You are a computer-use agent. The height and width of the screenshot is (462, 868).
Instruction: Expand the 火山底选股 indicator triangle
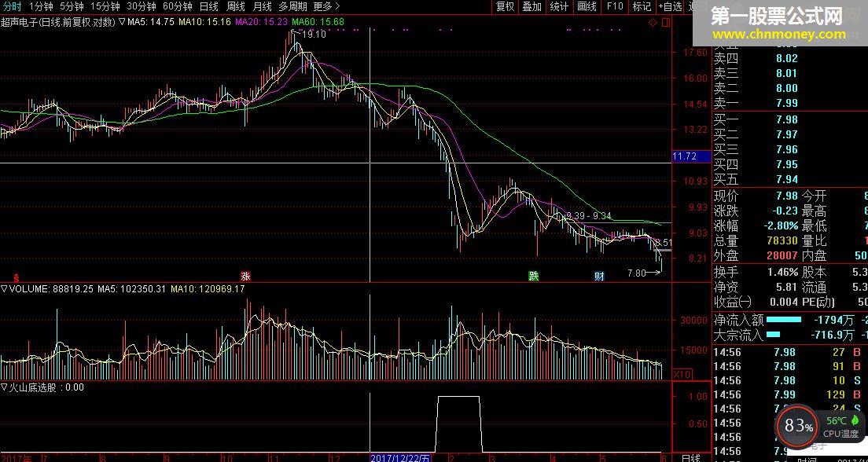(x=4, y=387)
